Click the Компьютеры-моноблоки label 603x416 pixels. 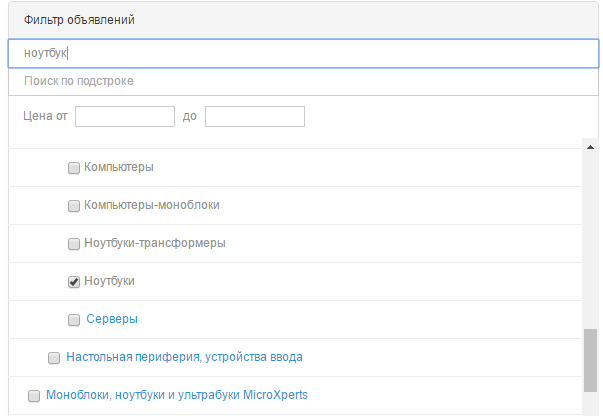[x=152, y=205]
